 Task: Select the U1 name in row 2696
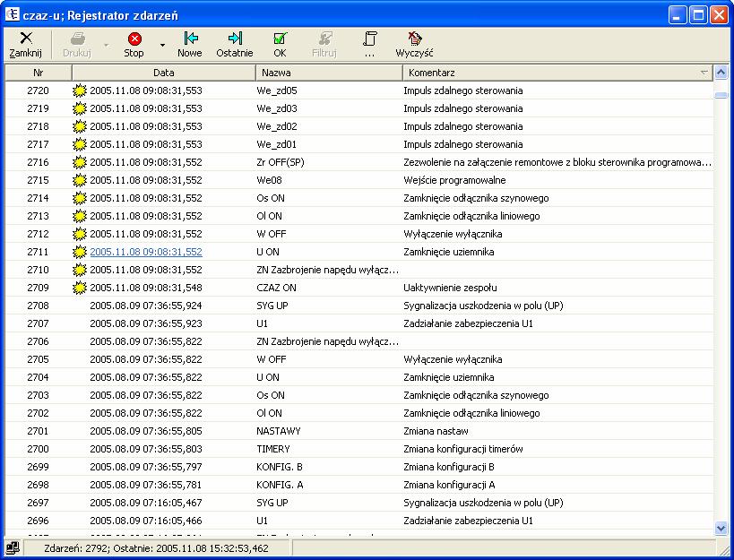coord(262,521)
